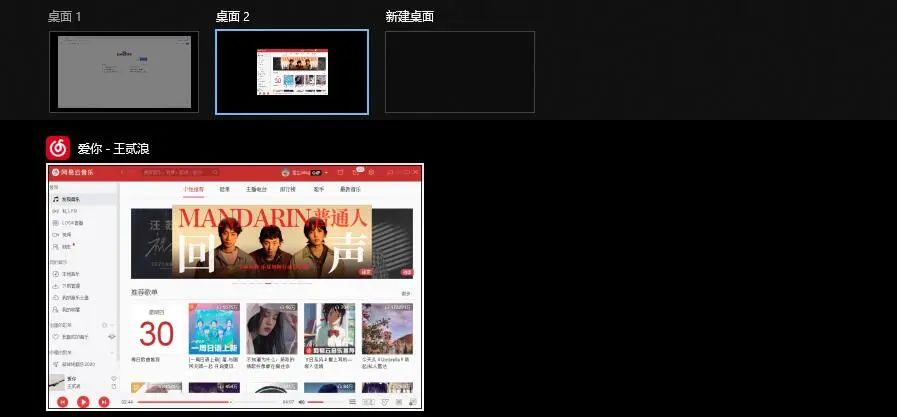Like the current song with heart icon
This screenshot has height=417, width=897.
[114, 379]
